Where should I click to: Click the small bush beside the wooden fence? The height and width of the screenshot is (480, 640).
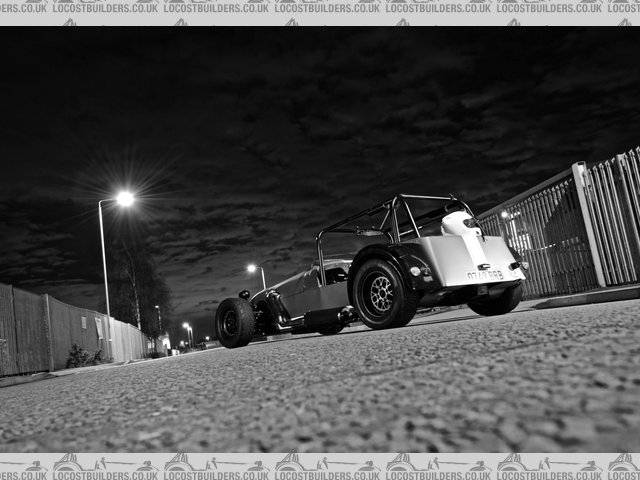(x=78, y=356)
